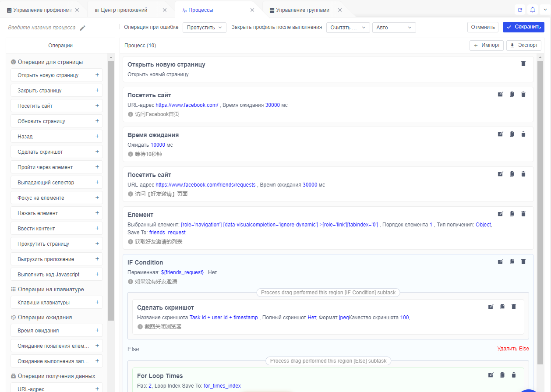The image size is (551, 392).
Task: Edit the 'Время ожидания' 10000 мс step
Action: (500, 134)
